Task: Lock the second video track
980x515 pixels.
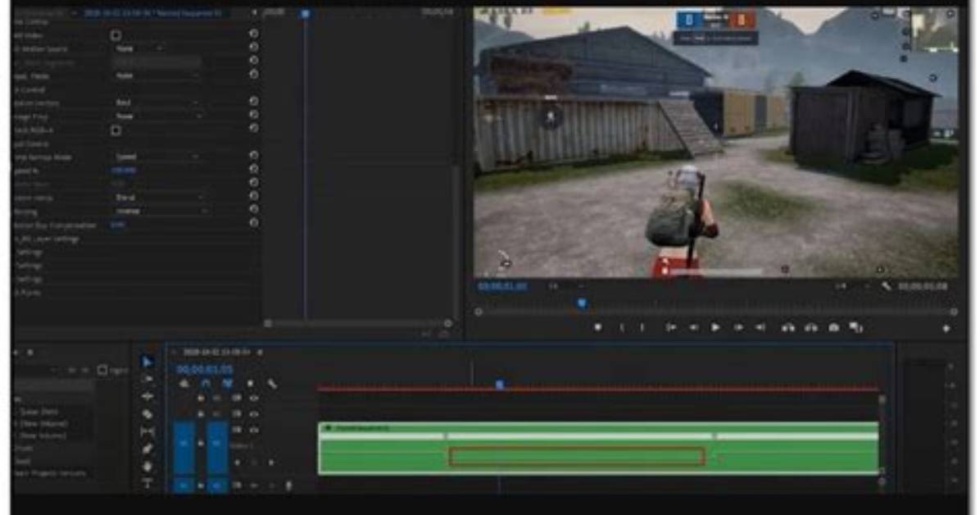Action: point(201,413)
